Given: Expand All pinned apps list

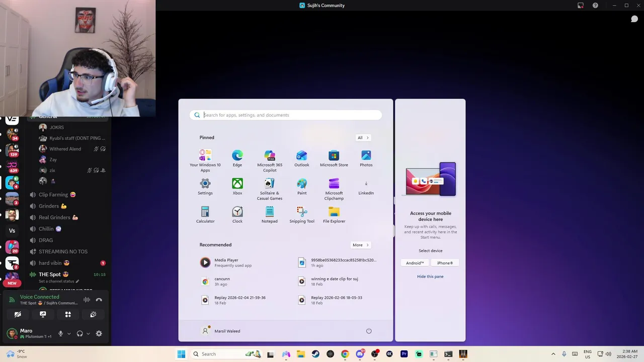Looking at the screenshot, I should pos(363,138).
